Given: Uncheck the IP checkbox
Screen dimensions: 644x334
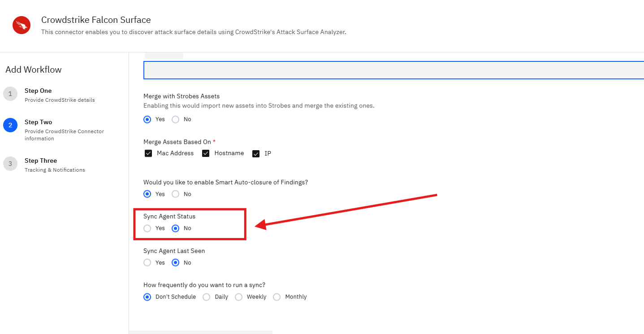Looking at the screenshot, I should (256, 153).
